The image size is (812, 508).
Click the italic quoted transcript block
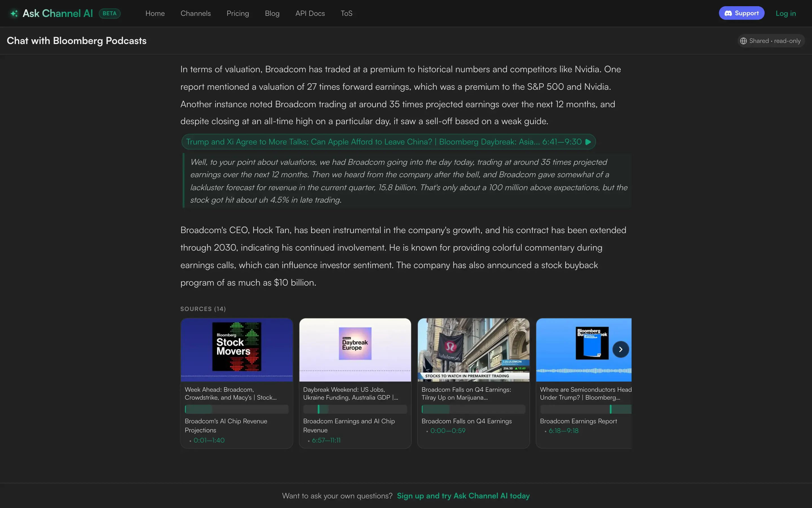click(x=407, y=181)
